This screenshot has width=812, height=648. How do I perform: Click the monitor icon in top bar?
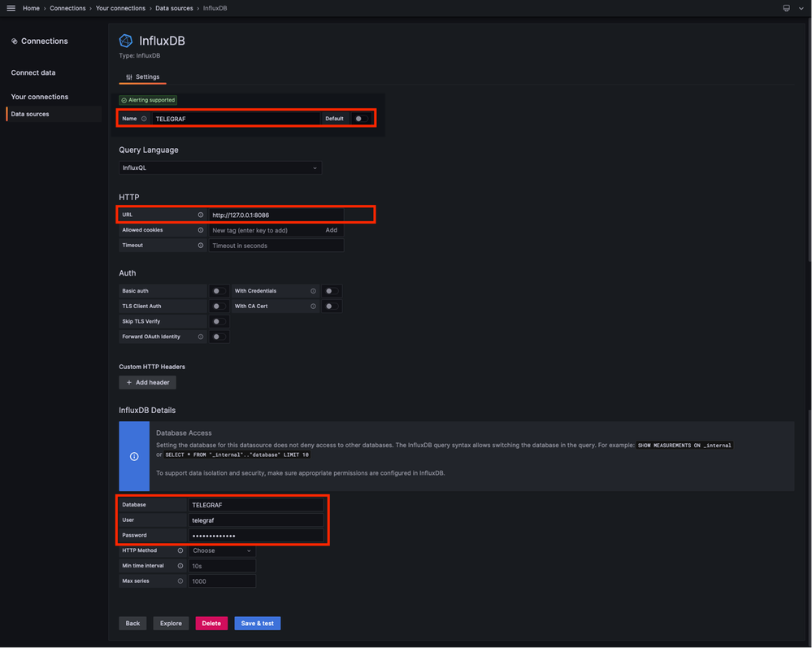(x=786, y=8)
